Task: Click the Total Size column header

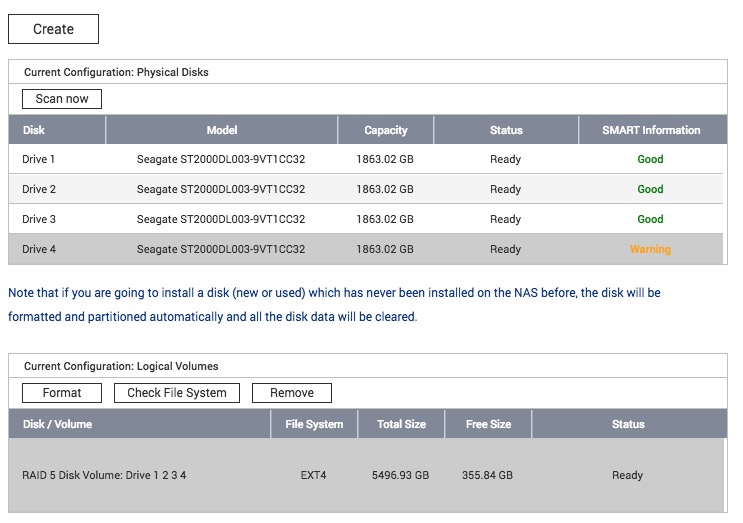Action: (x=402, y=424)
